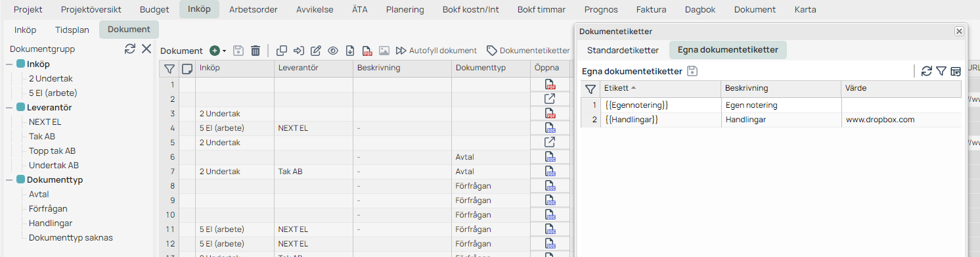Refresh the Egna dokumentetiketter grid
Screen dimensions: 980x257
pos(927,71)
